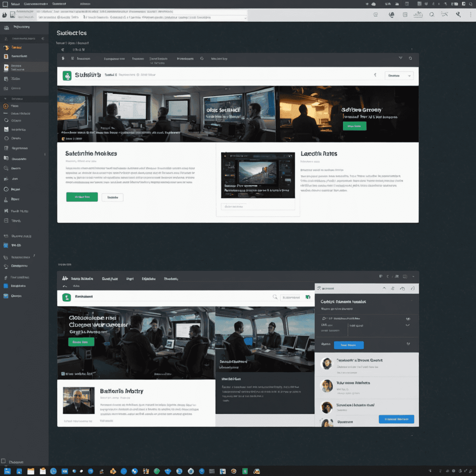Screen dimensions: 476x476
Task: Click the cloud icon in the dark title bar
Action: click(373, 4)
